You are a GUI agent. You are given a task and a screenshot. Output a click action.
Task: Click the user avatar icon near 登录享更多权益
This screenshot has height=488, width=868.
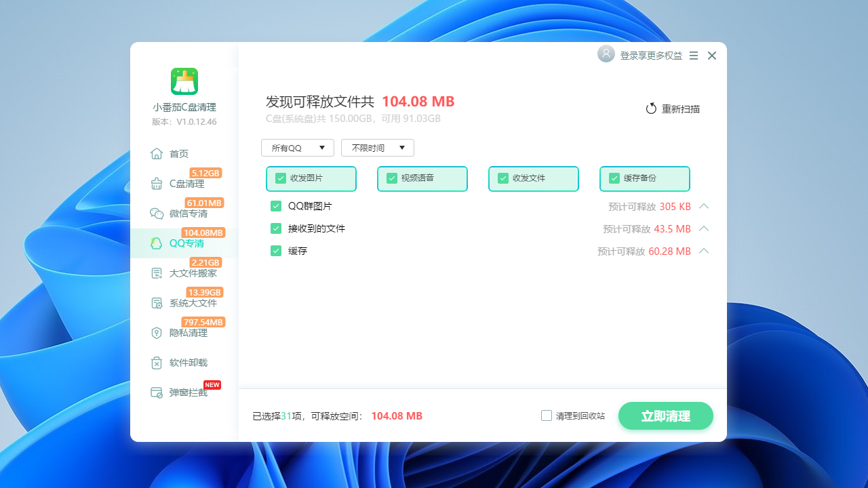pos(606,54)
